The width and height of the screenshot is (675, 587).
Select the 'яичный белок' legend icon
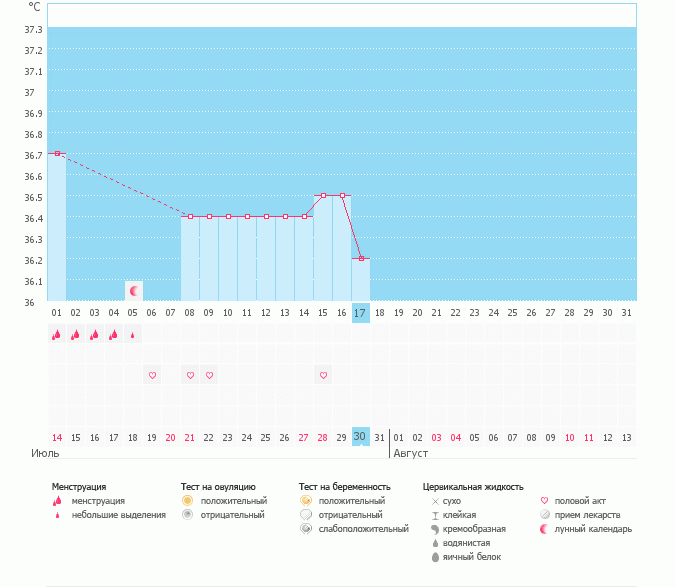pyautogui.click(x=435, y=557)
